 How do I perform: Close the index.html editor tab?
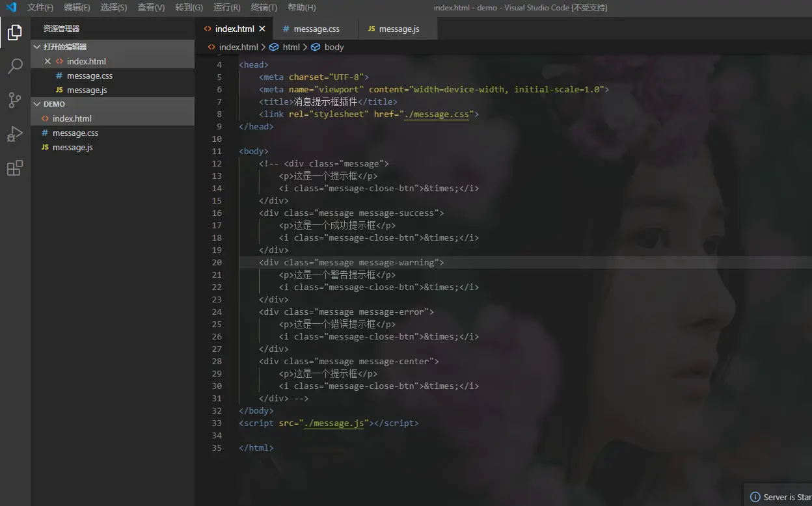pyautogui.click(x=262, y=29)
